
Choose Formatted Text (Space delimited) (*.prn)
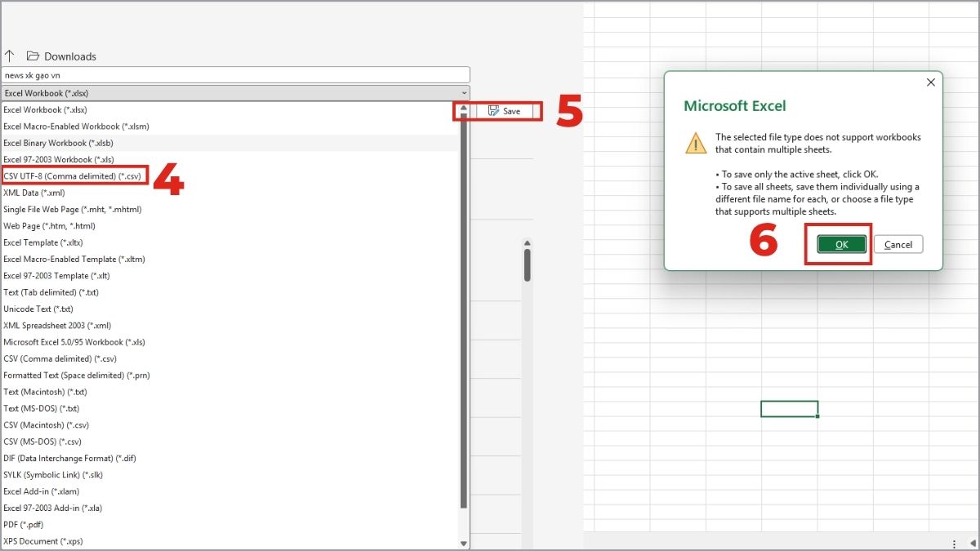coord(229,375)
